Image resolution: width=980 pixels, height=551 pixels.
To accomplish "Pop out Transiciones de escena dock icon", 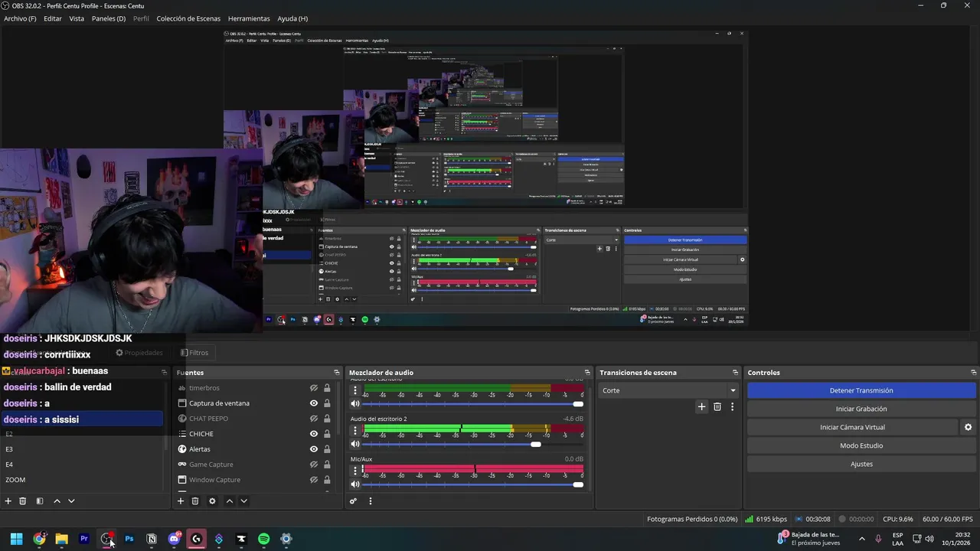I will coord(737,373).
